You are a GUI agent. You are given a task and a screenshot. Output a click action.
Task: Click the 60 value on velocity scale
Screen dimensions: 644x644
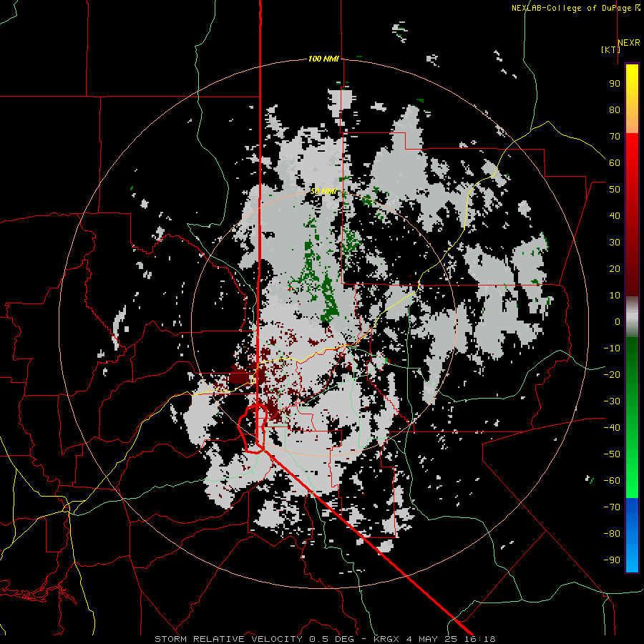coord(615,163)
